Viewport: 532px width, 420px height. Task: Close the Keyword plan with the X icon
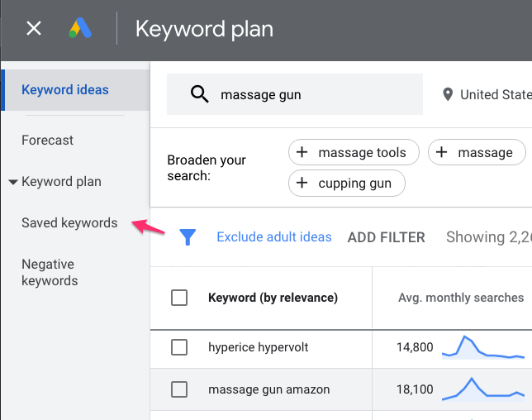click(x=34, y=28)
